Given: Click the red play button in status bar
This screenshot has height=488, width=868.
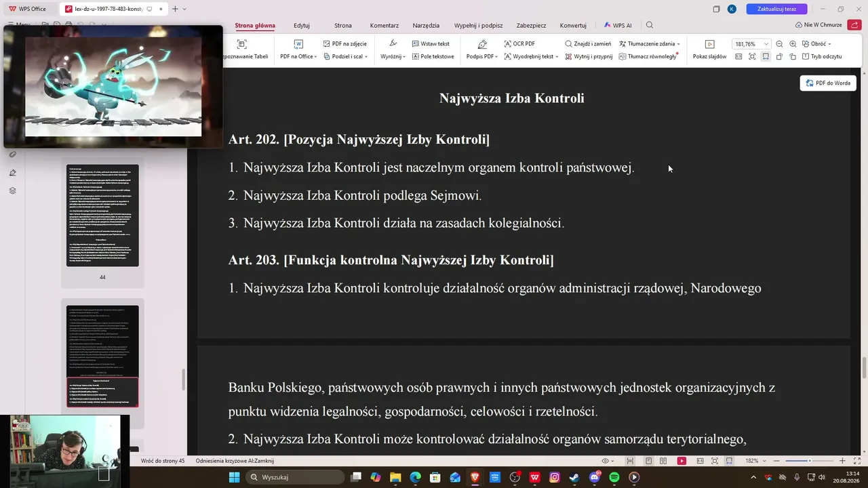Looking at the screenshot, I should pyautogui.click(x=682, y=461).
